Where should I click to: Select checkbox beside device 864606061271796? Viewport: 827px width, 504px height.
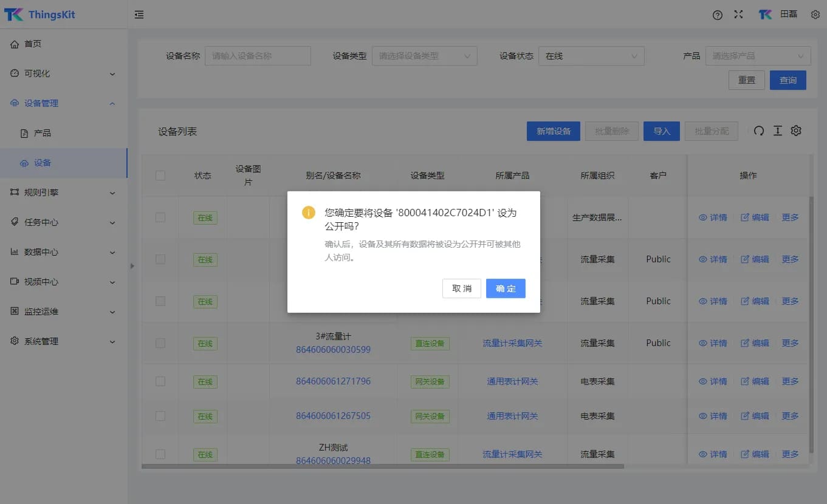(161, 381)
